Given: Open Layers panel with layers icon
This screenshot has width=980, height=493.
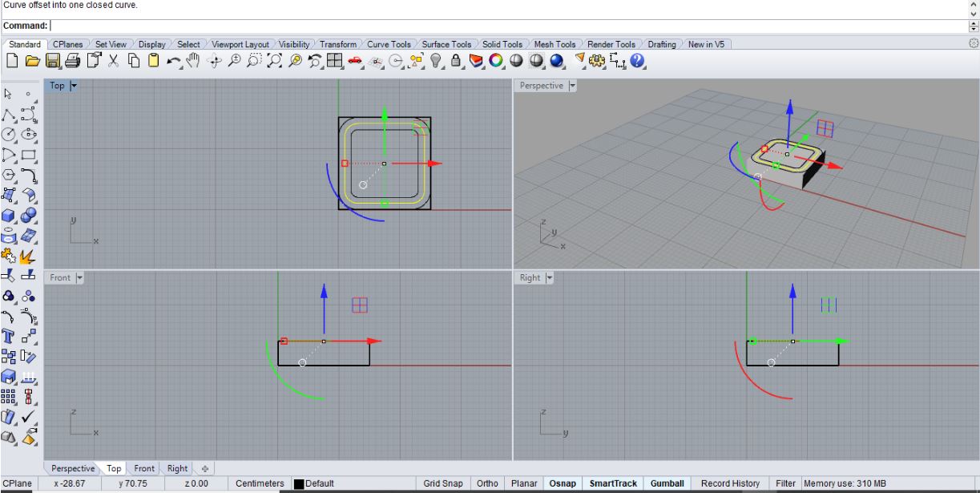Looking at the screenshot, I should [x=476, y=60].
